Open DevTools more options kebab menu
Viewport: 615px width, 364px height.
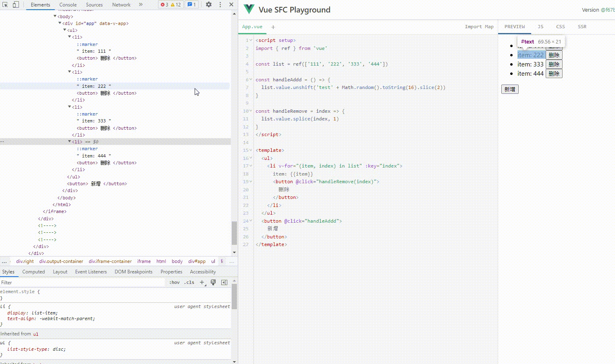click(x=220, y=5)
